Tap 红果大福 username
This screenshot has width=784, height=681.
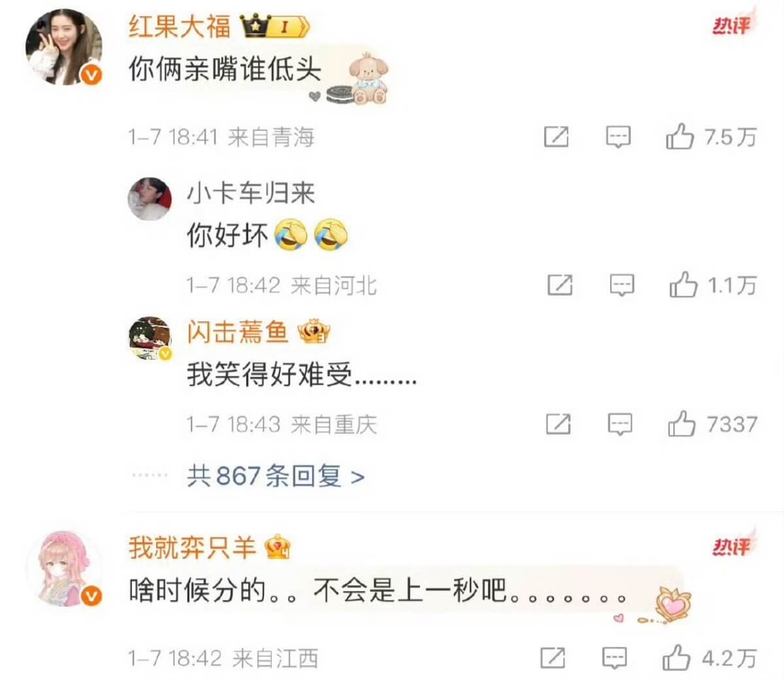[180, 26]
